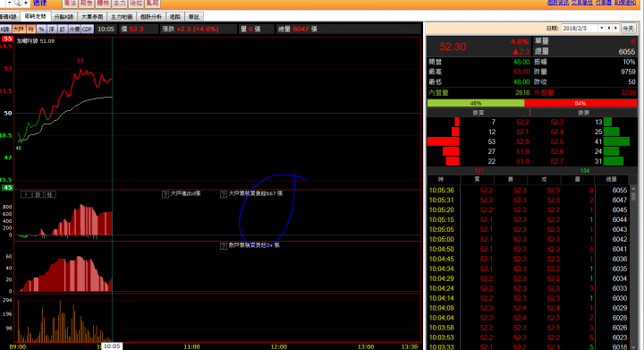The image size is (644, 350).
Task: Go to previous date with left arrow
Action: click(x=609, y=29)
